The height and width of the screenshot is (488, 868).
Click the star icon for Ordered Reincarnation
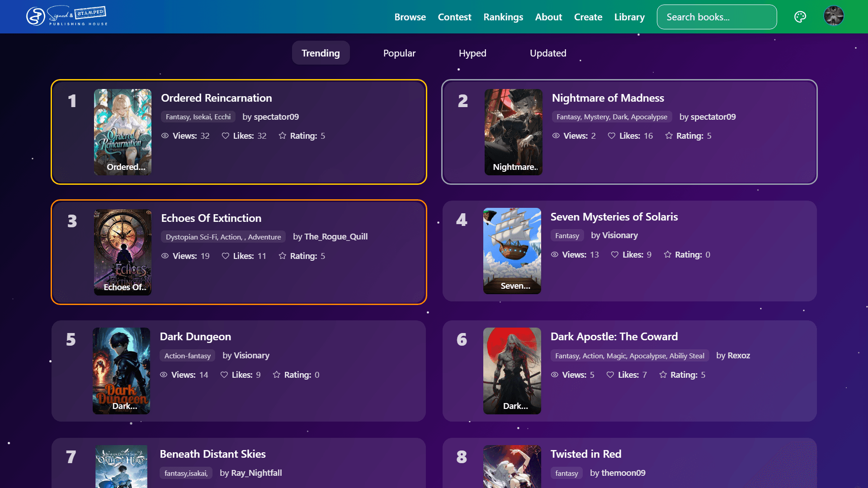(x=283, y=136)
